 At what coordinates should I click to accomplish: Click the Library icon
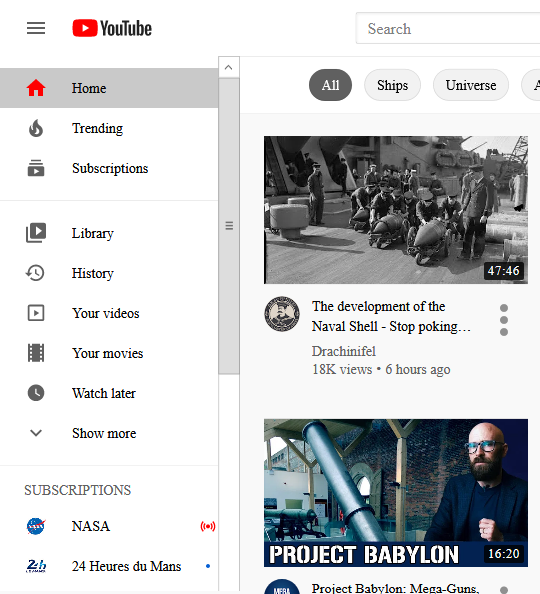36,233
